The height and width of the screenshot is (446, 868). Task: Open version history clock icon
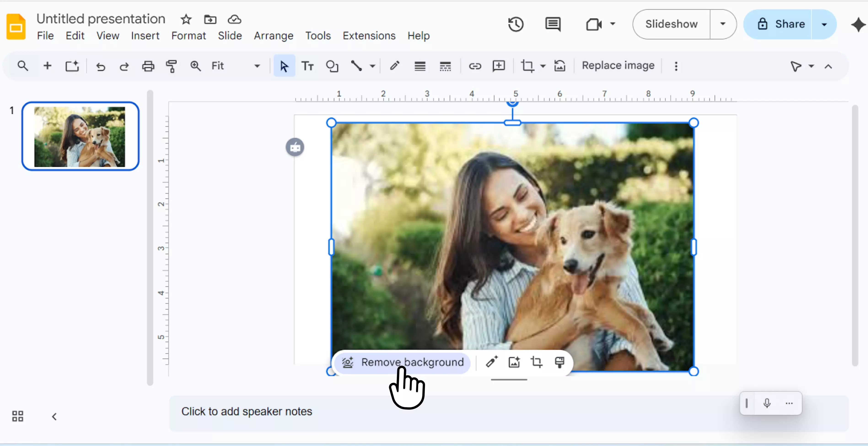(x=516, y=24)
